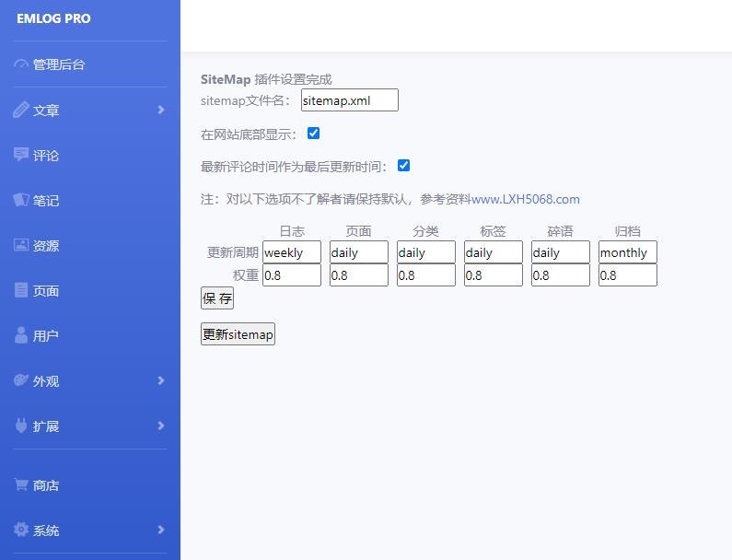The image size is (732, 560).
Task: Expand the 扩展 submenu chevron
Action: tap(161, 426)
